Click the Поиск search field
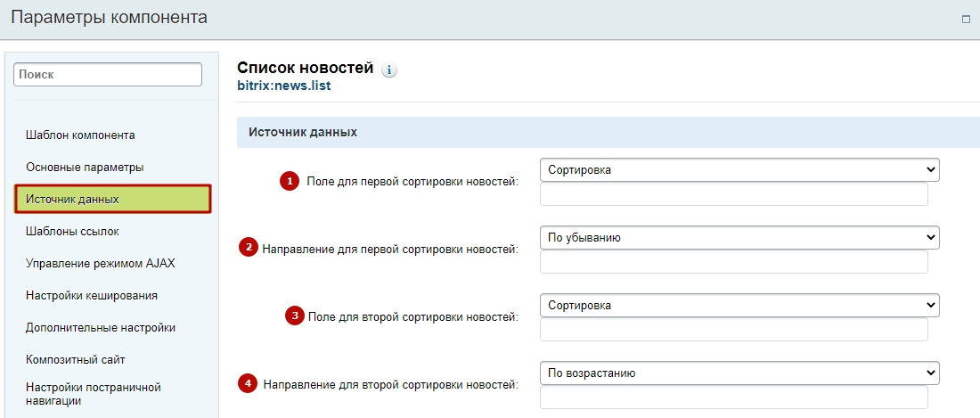Screen dimensions: 980x418 click(x=108, y=74)
